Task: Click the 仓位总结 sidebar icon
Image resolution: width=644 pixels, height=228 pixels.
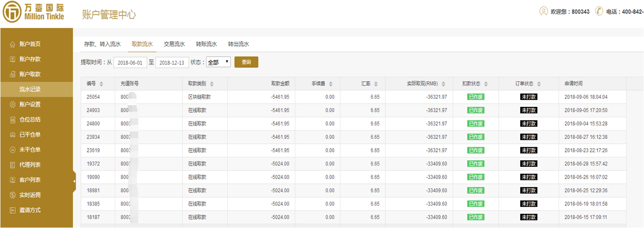Action: click(12, 120)
